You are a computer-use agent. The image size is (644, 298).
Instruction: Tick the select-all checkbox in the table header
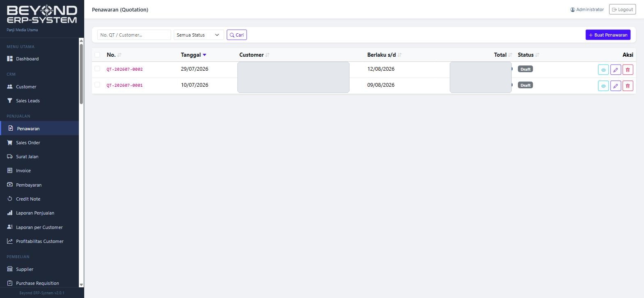coord(97,55)
